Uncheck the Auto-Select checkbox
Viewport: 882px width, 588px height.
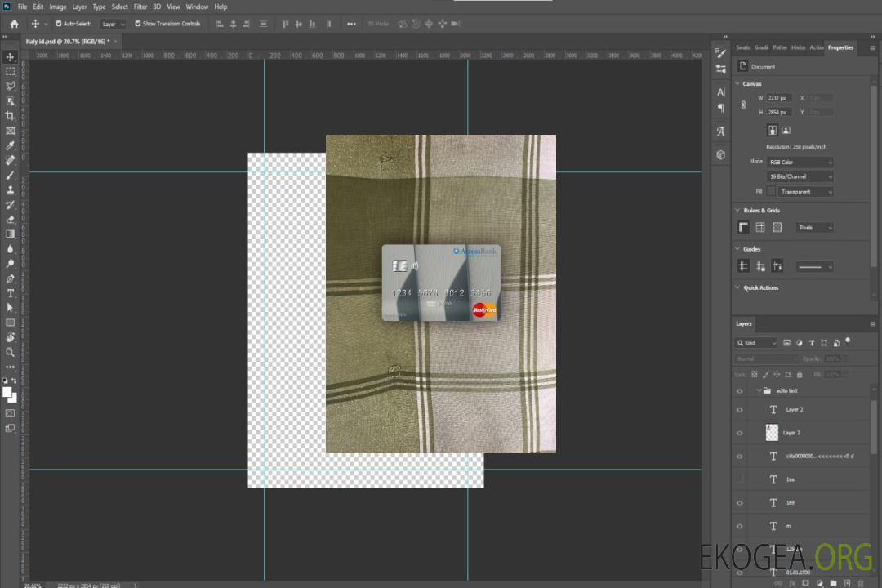coord(59,24)
